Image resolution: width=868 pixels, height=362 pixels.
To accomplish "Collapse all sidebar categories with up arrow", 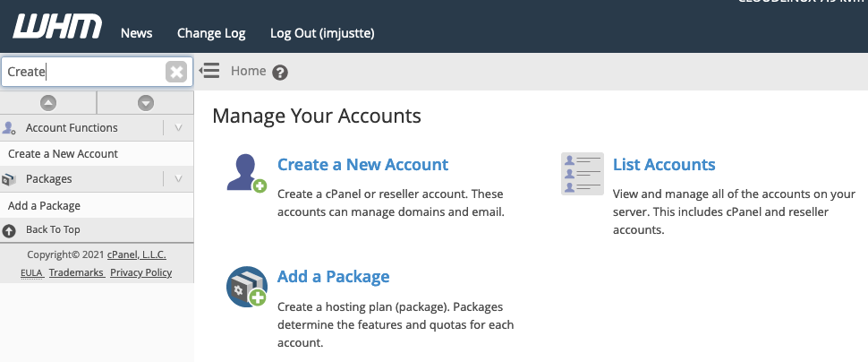I will [48, 103].
